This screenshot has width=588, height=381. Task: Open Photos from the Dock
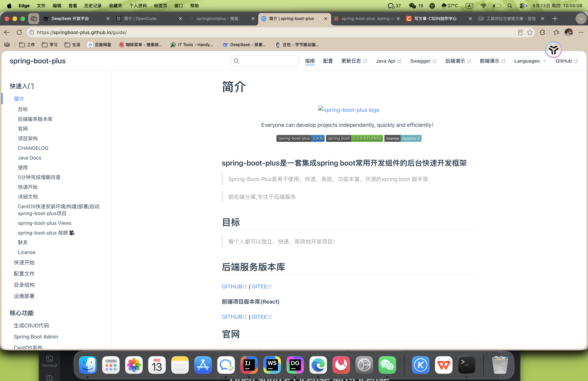(x=134, y=365)
